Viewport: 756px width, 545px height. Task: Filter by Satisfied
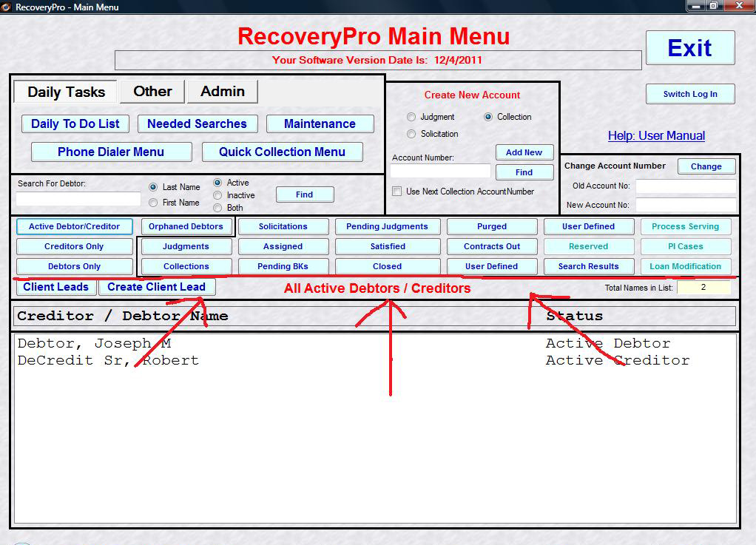pyautogui.click(x=387, y=246)
